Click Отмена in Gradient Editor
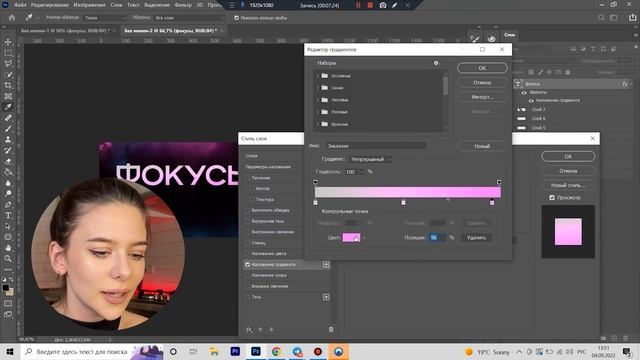Viewport: 640px width, 360px height. point(482,82)
